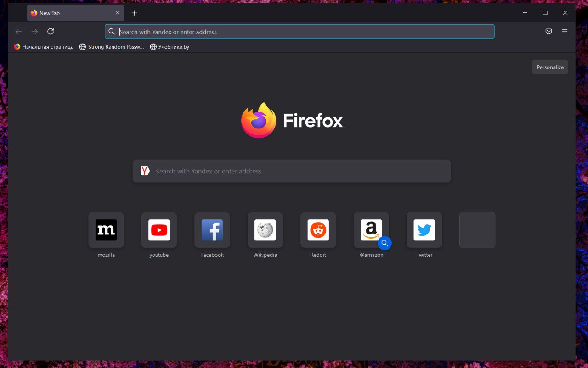
Task: Open a new tab with plus button
Action: (x=134, y=13)
